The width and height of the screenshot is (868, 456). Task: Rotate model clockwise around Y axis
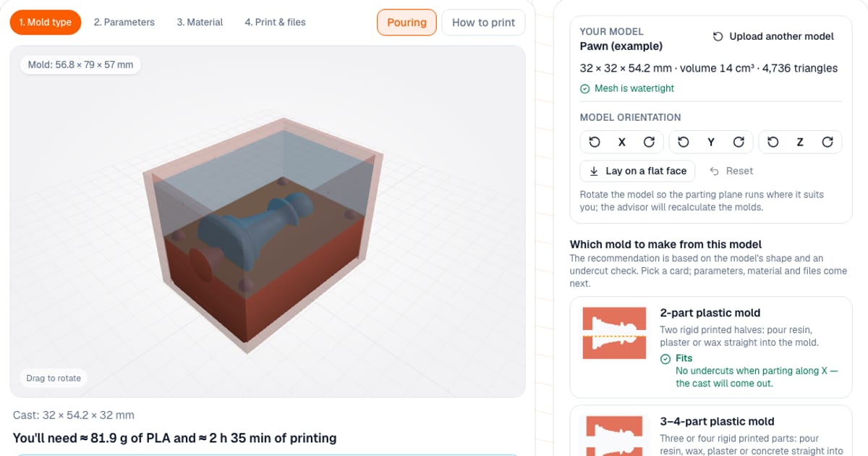(738, 142)
